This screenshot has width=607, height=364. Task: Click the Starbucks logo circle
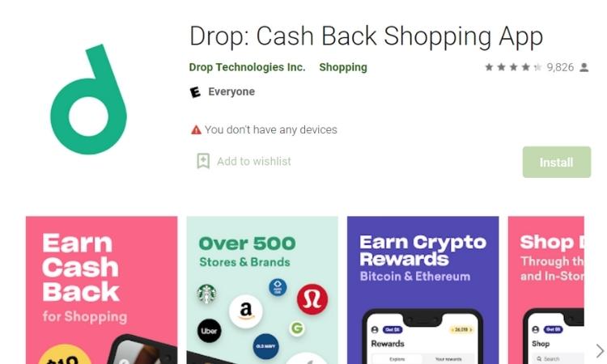click(x=206, y=294)
